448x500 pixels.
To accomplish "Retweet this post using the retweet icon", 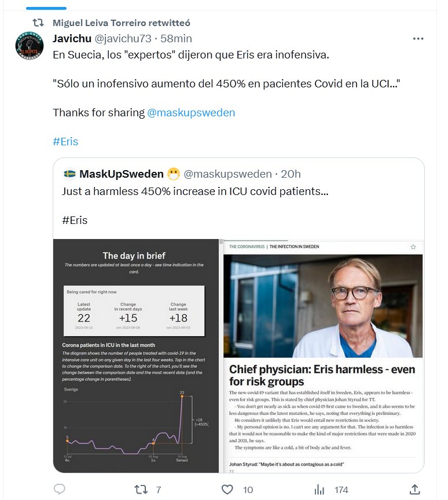I will [x=141, y=490].
